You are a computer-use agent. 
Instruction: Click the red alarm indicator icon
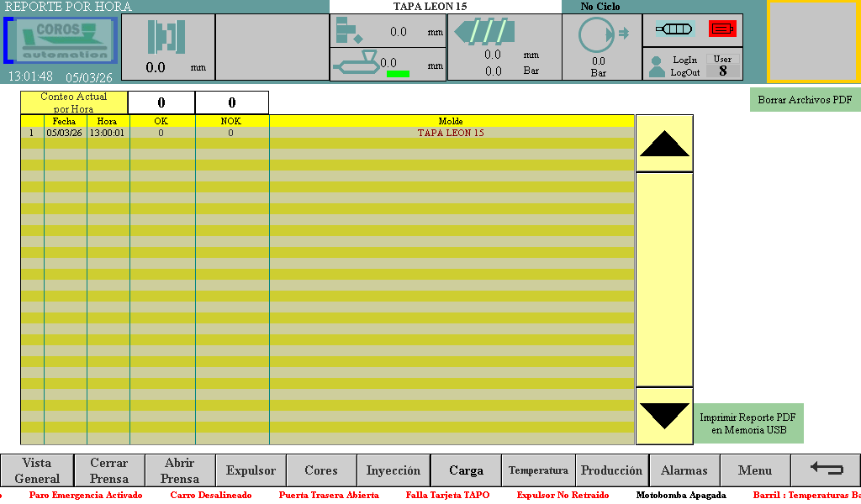[x=721, y=29]
